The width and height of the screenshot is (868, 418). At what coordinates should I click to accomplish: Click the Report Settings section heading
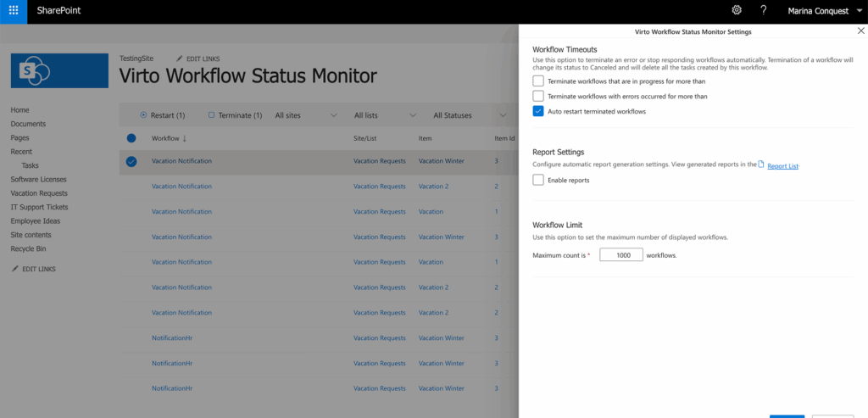click(x=559, y=152)
